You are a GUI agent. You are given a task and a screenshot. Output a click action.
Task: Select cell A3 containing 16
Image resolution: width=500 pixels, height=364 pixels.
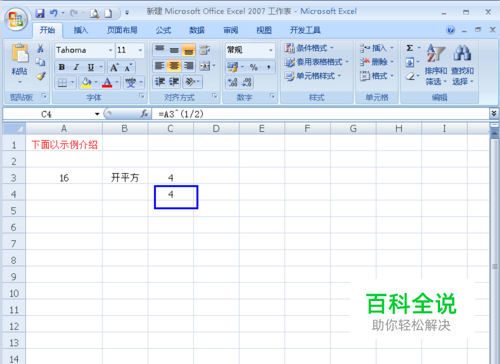[x=64, y=177]
